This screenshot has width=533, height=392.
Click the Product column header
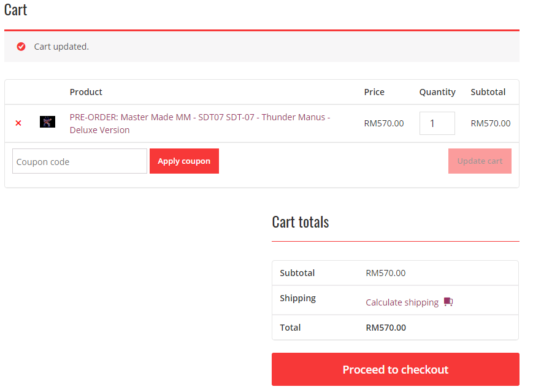click(86, 92)
